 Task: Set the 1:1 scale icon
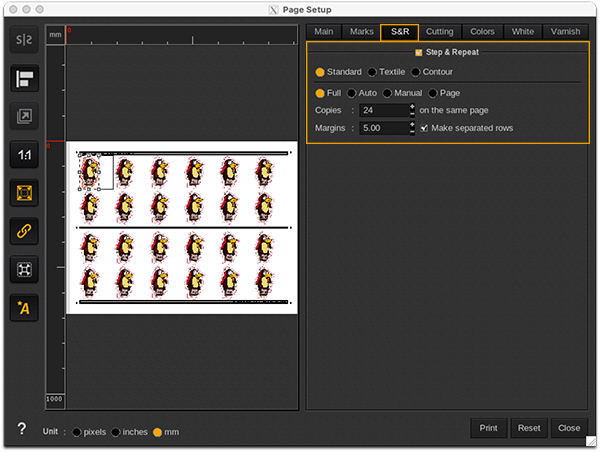click(25, 155)
